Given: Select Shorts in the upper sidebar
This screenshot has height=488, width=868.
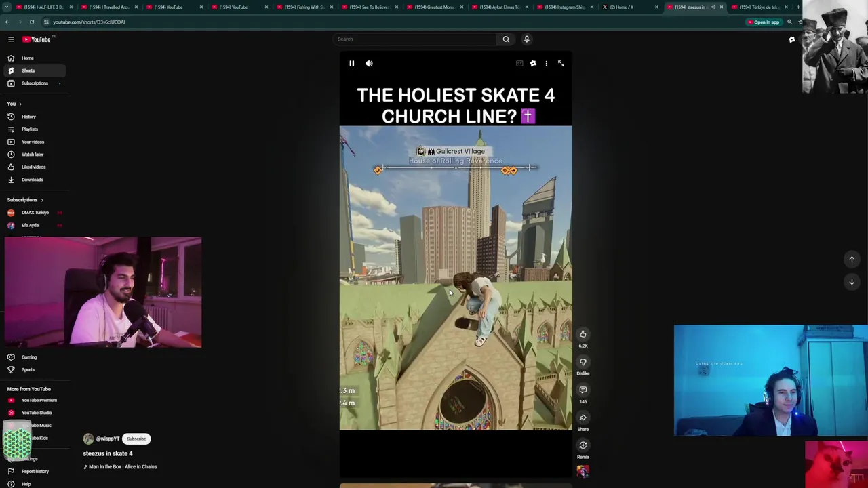Looking at the screenshot, I should click(34, 70).
